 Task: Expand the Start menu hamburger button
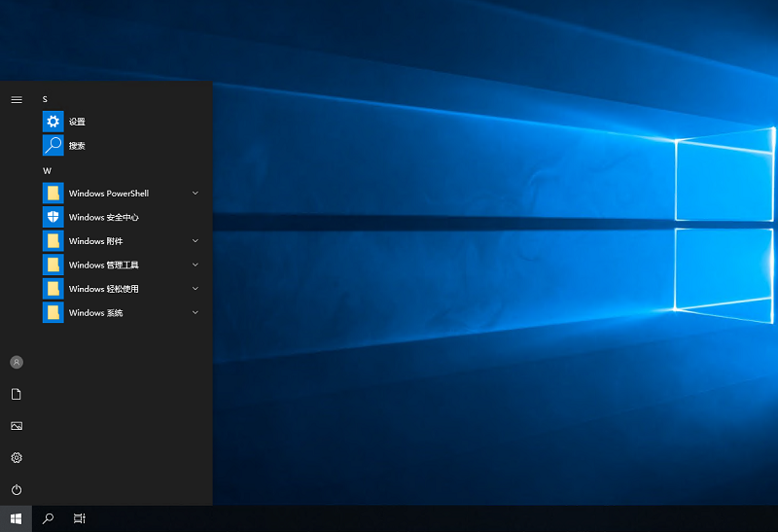point(16,99)
